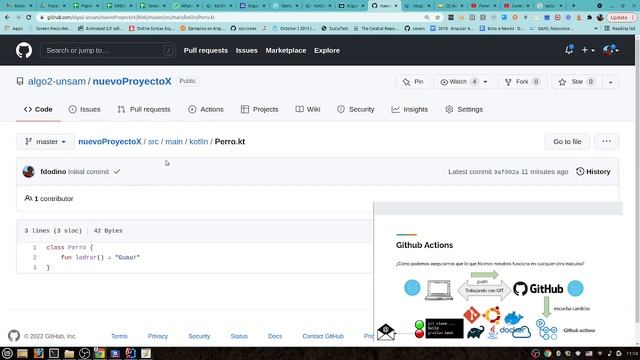
Task: Focus the Search or jump to field
Action: click(108, 51)
